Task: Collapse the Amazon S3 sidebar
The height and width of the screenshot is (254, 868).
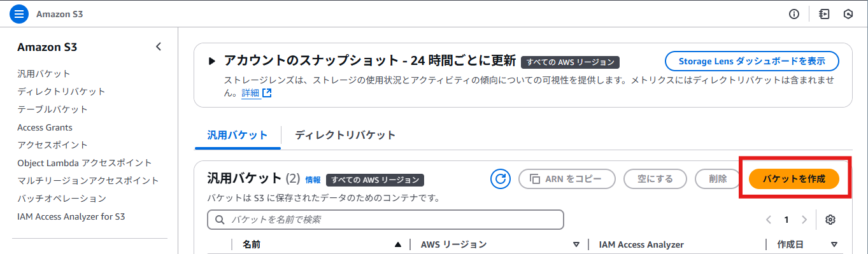Action: (159, 46)
